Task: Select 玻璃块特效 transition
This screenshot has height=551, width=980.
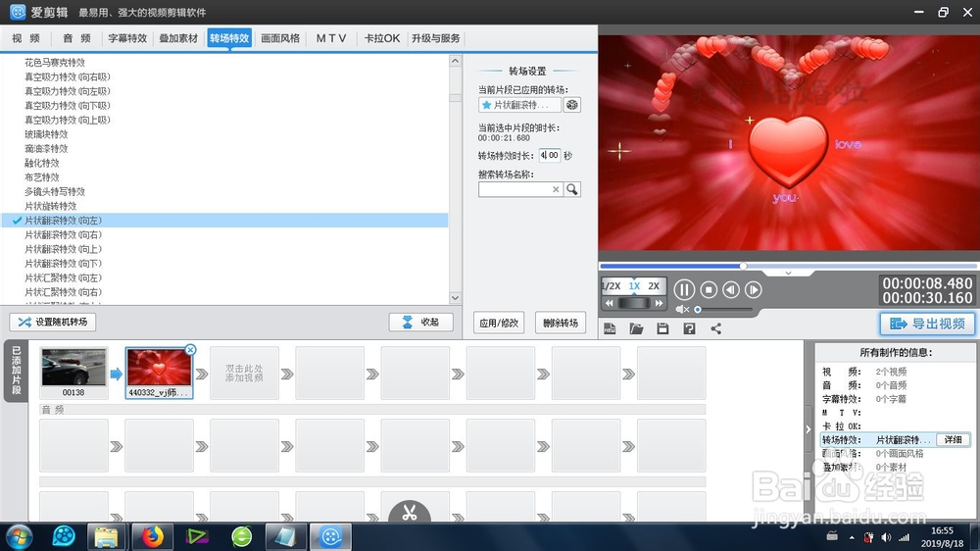Action: click(46, 134)
